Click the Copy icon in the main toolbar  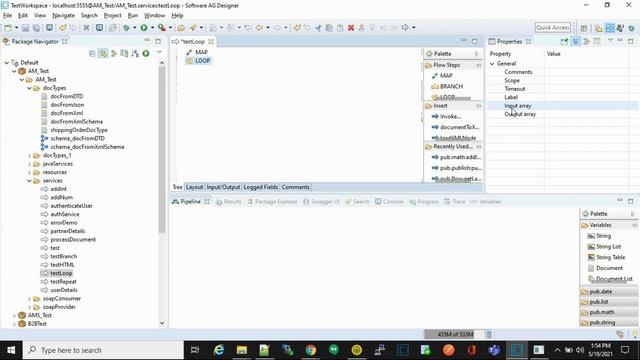[x=329, y=28]
